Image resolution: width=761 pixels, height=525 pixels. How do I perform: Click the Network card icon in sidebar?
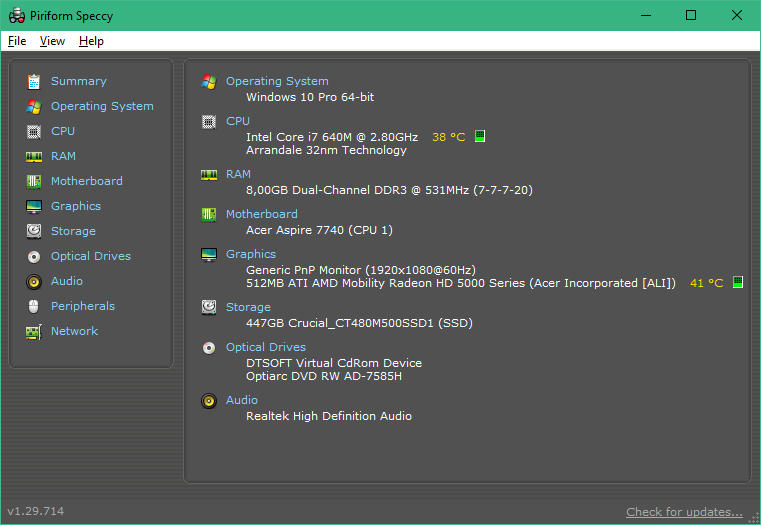tap(34, 332)
